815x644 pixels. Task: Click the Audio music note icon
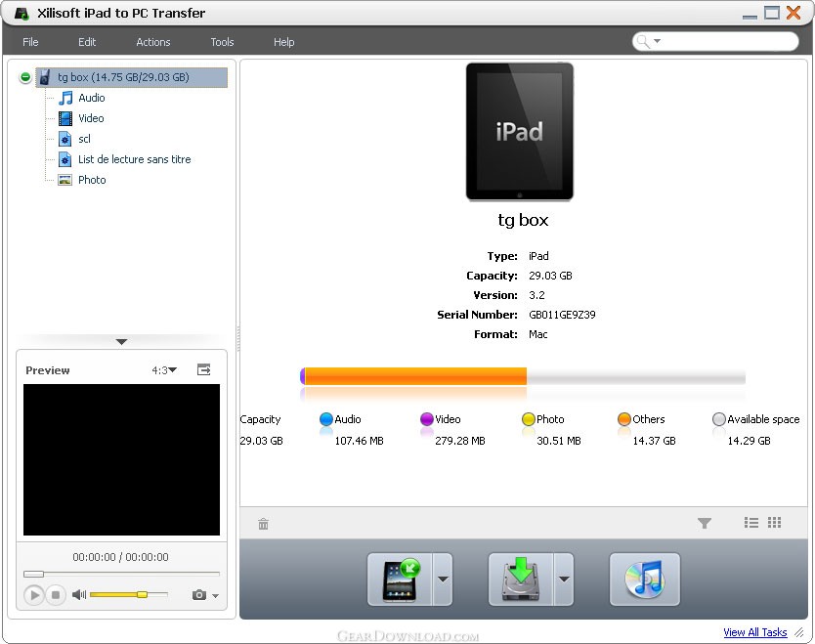(x=65, y=98)
